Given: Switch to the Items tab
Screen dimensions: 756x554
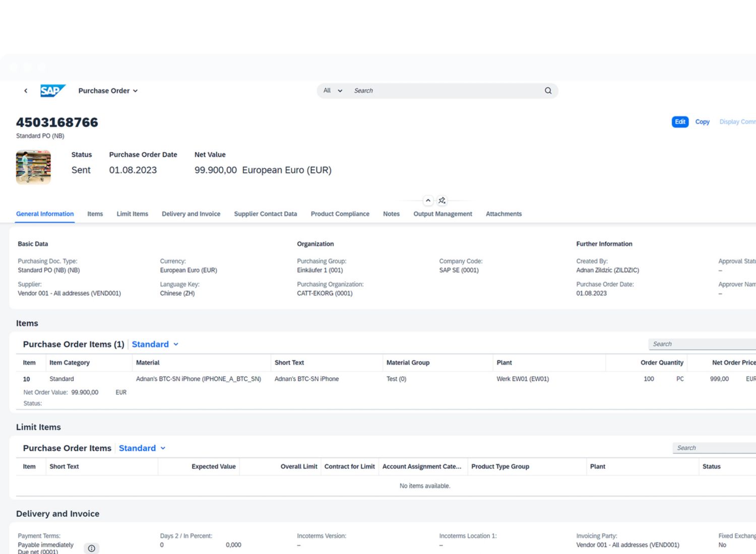Looking at the screenshot, I should 95,214.
